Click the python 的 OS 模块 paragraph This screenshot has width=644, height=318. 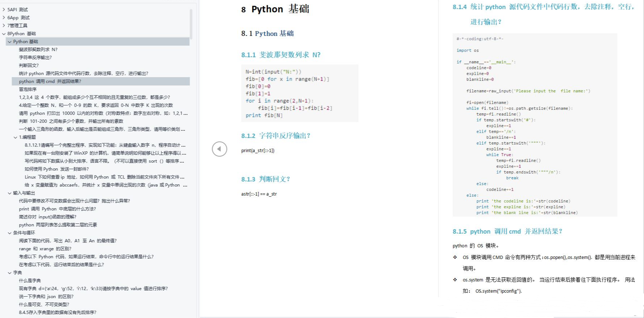click(x=476, y=246)
